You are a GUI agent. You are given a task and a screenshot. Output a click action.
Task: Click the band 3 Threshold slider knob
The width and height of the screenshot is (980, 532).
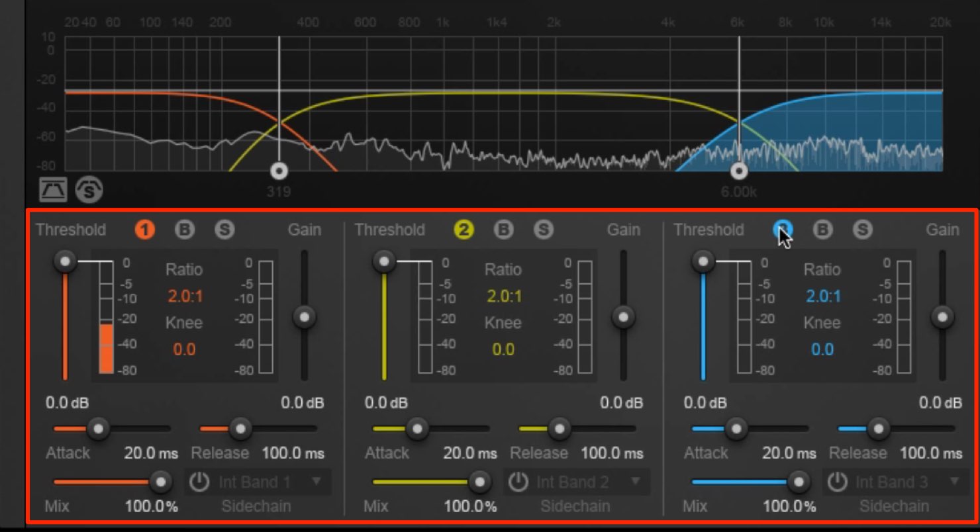[x=703, y=261]
